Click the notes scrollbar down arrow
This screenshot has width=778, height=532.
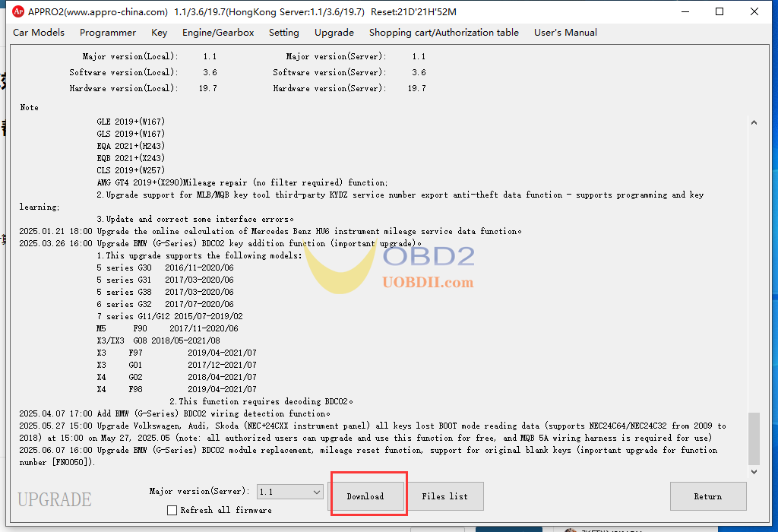tap(754, 472)
